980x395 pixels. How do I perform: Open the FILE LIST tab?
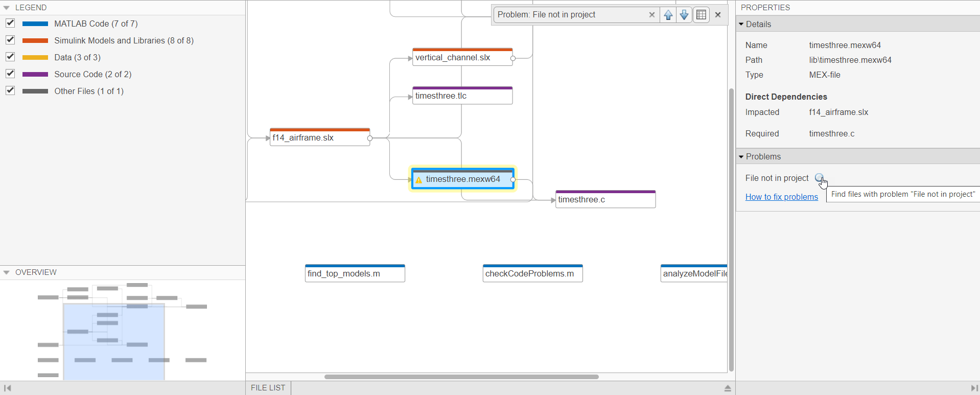[x=268, y=388]
